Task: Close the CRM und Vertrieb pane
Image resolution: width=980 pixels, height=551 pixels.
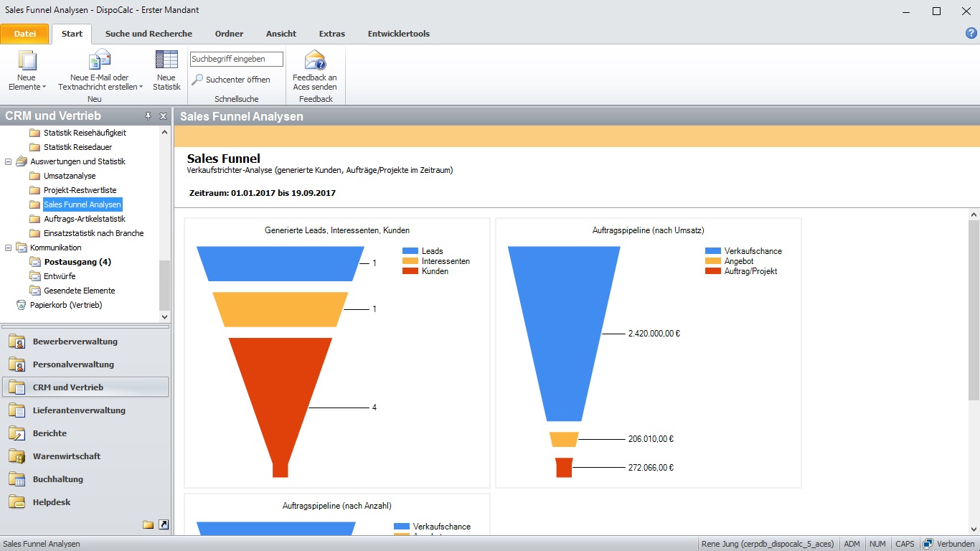Action: click(163, 116)
